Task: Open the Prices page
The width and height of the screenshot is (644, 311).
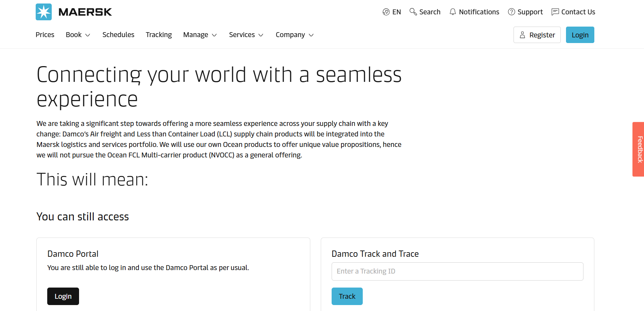Action: coord(45,35)
